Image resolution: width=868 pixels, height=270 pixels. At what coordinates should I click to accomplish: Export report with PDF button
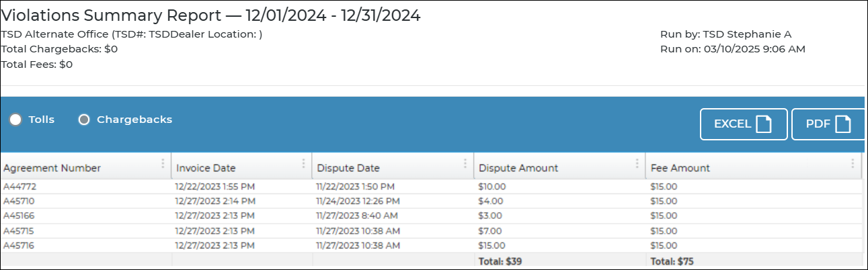(x=828, y=124)
